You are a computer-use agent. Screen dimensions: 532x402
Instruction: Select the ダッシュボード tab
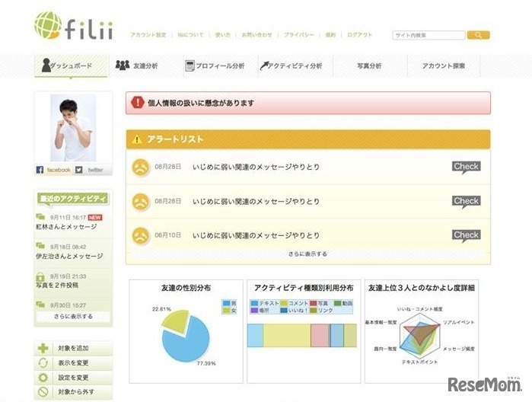point(71,65)
